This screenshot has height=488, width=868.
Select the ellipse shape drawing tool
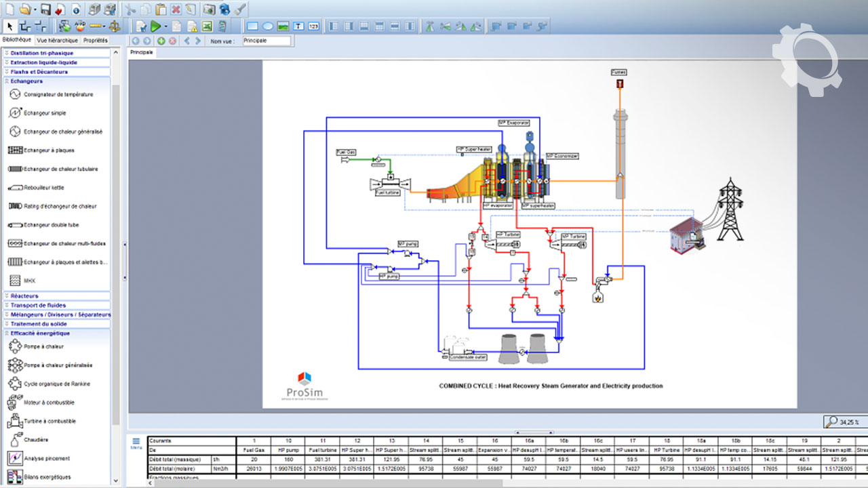268,26
